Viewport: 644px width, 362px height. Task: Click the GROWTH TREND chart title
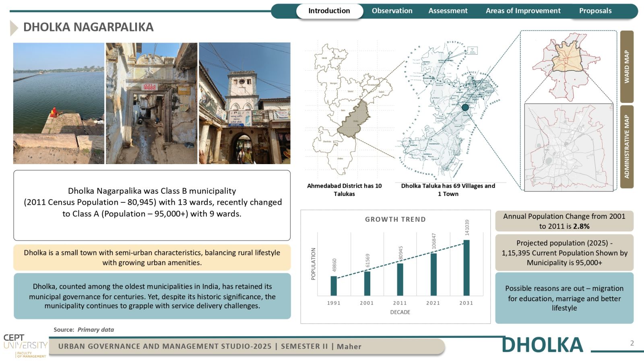[395, 219]
